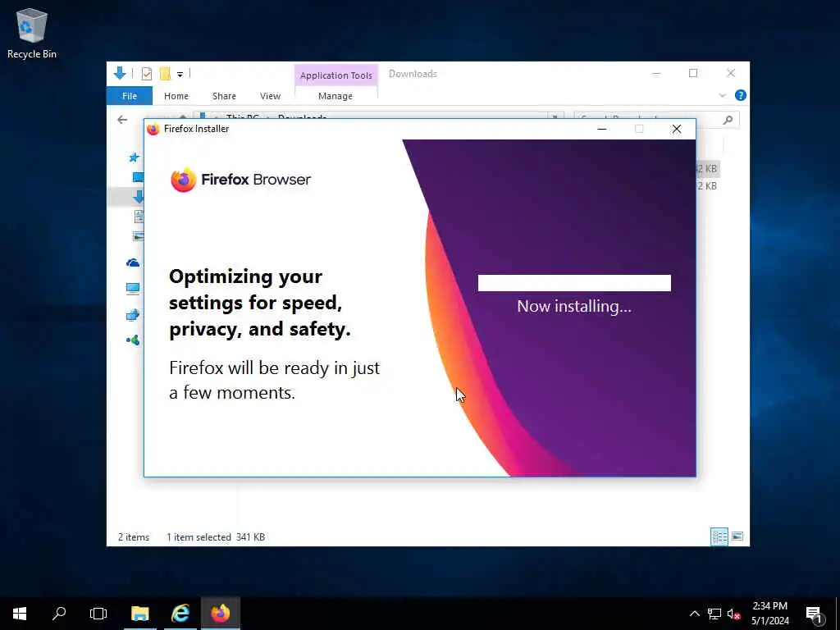Minimize the Downloads Explorer window

(656, 73)
